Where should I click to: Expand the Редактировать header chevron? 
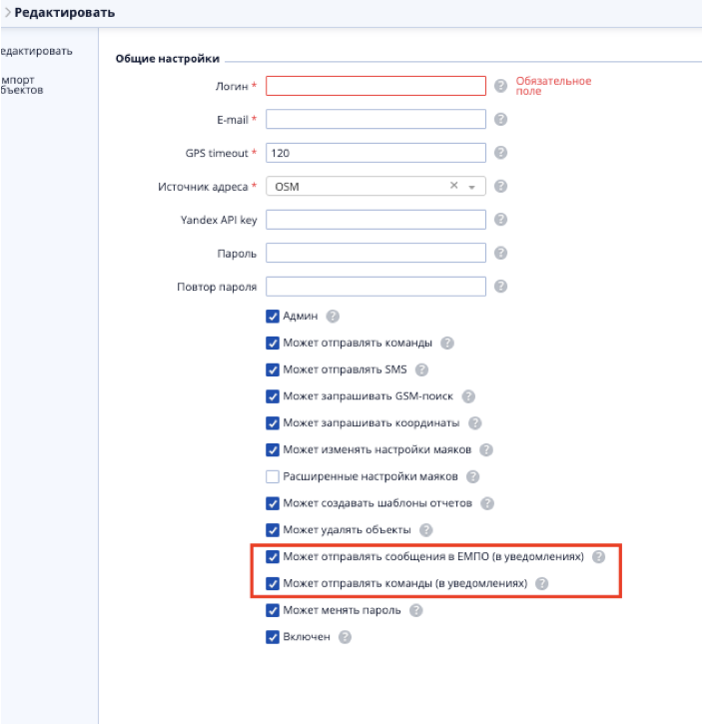click(5, 13)
